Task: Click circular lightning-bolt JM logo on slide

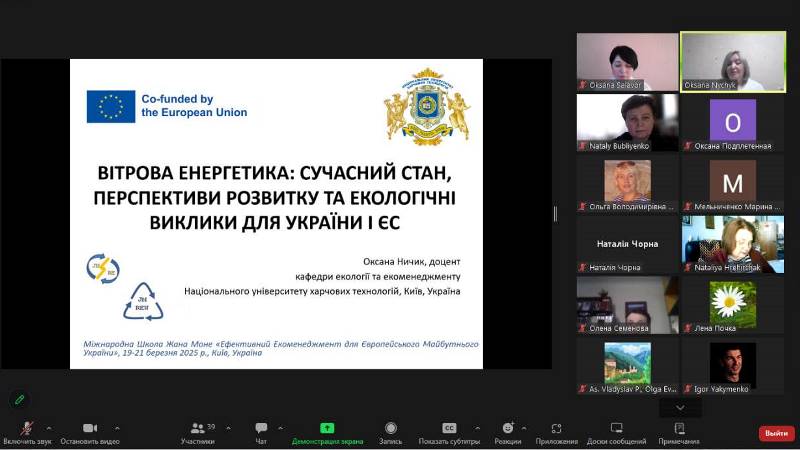Action: tap(103, 268)
